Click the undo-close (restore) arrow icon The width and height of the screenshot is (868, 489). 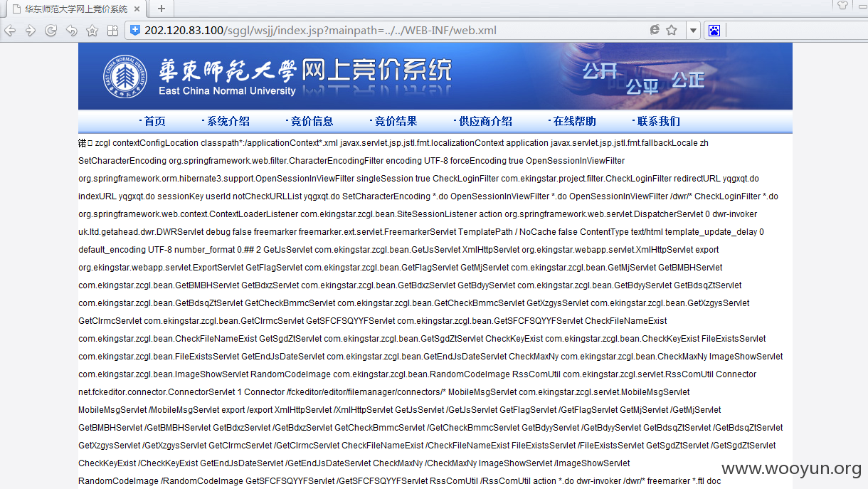coord(71,31)
